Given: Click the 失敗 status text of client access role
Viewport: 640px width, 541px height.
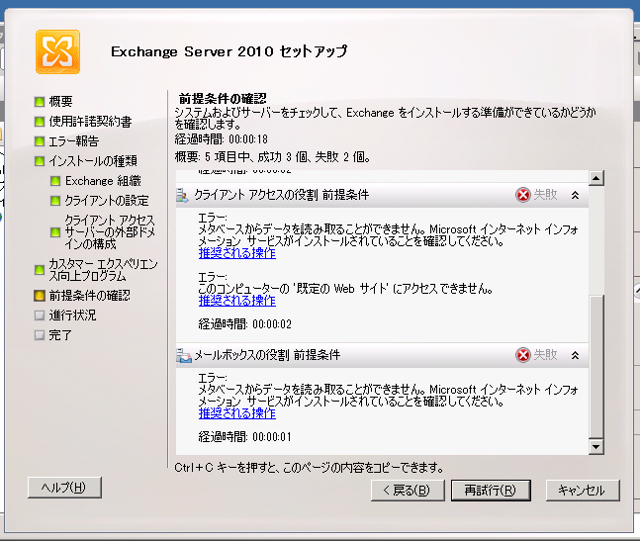Looking at the screenshot, I should pyautogui.click(x=545, y=195).
